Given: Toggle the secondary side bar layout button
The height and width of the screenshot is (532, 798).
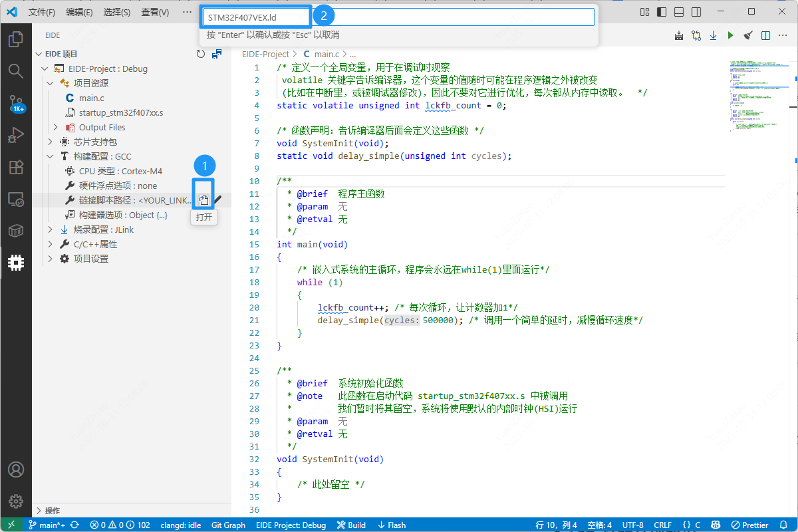Looking at the screenshot, I should click(x=696, y=12).
